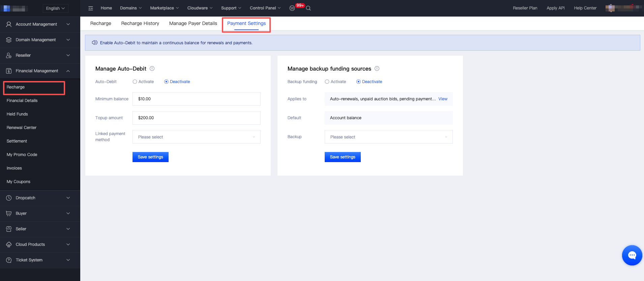This screenshot has width=644, height=281.
Task: Click info icon beside Manage backup funding sources
Action: pos(377,69)
